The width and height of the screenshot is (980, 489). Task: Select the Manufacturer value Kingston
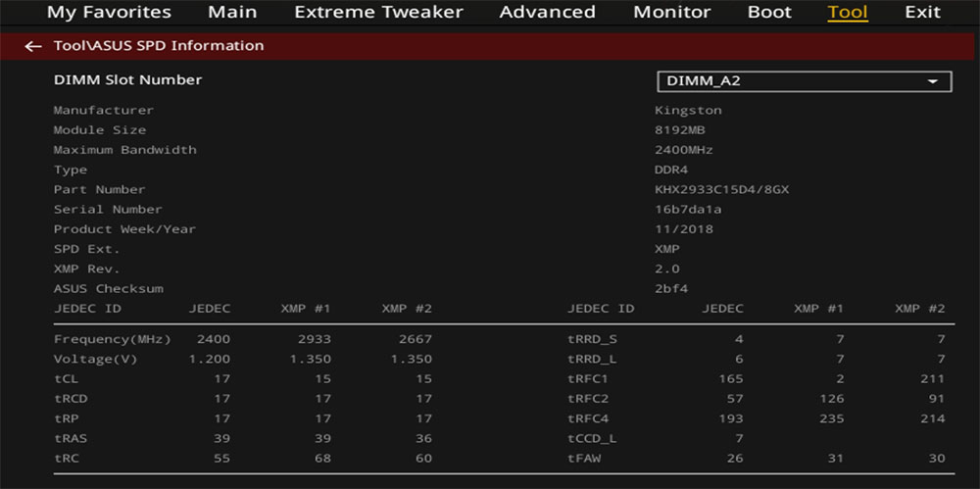(688, 111)
